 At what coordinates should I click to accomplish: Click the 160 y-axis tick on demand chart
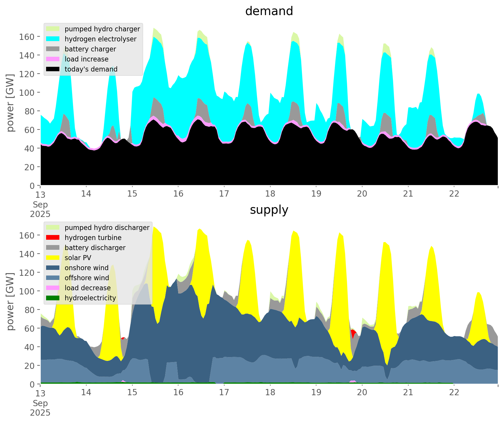pos(27,37)
